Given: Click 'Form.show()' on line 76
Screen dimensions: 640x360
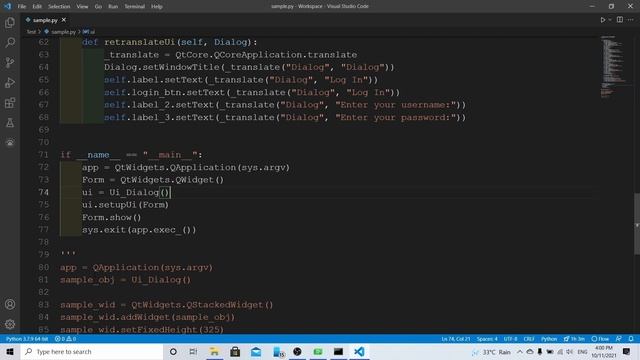Looking at the screenshot, I should tap(111, 218).
